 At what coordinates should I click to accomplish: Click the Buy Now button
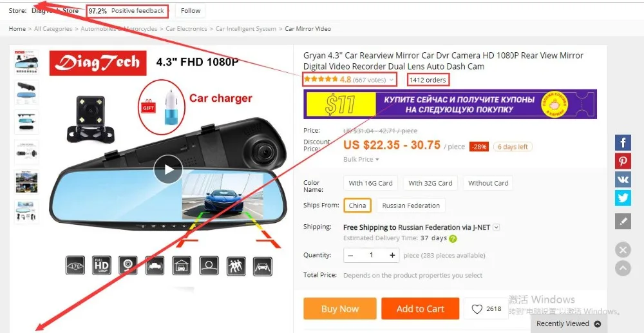click(339, 309)
